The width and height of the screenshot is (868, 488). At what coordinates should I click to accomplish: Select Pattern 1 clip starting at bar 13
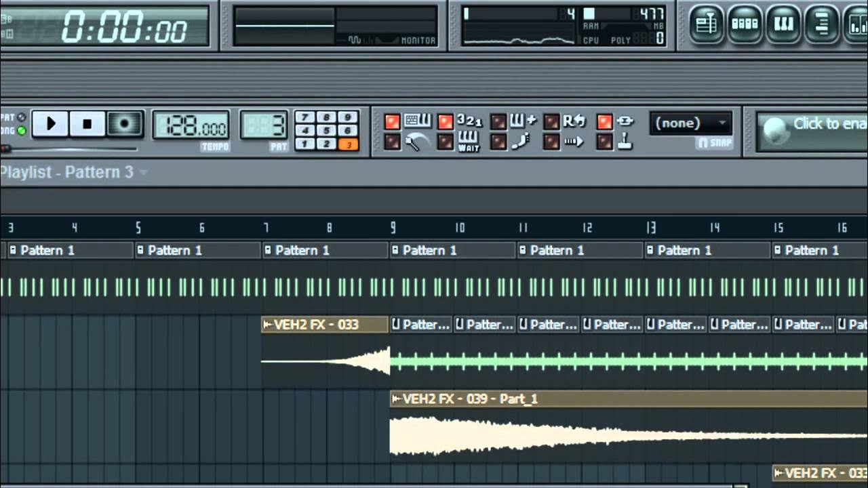pos(708,250)
